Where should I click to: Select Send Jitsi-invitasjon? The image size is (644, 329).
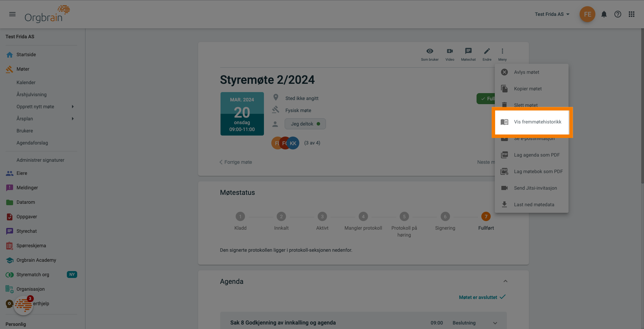coord(532,188)
